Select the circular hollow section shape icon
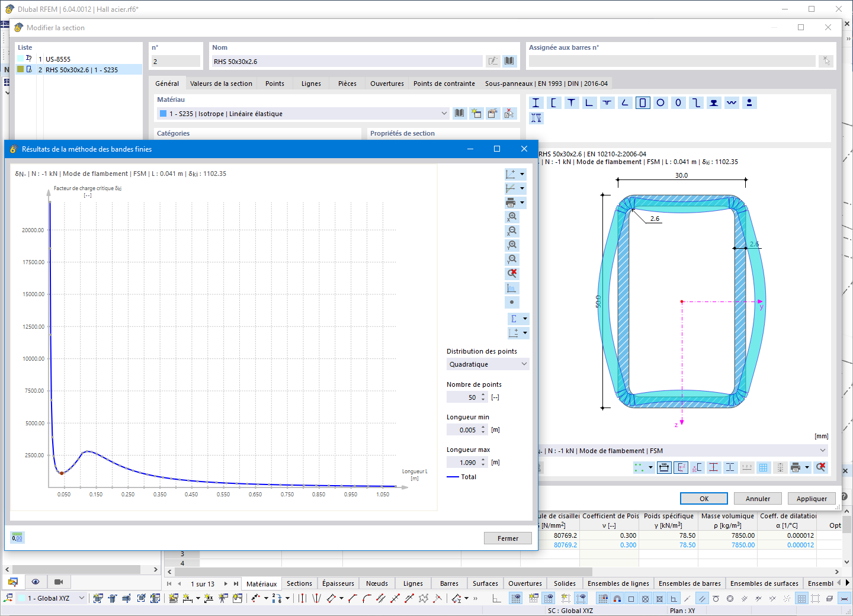Image resolution: width=853 pixels, height=616 pixels. [x=660, y=103]
